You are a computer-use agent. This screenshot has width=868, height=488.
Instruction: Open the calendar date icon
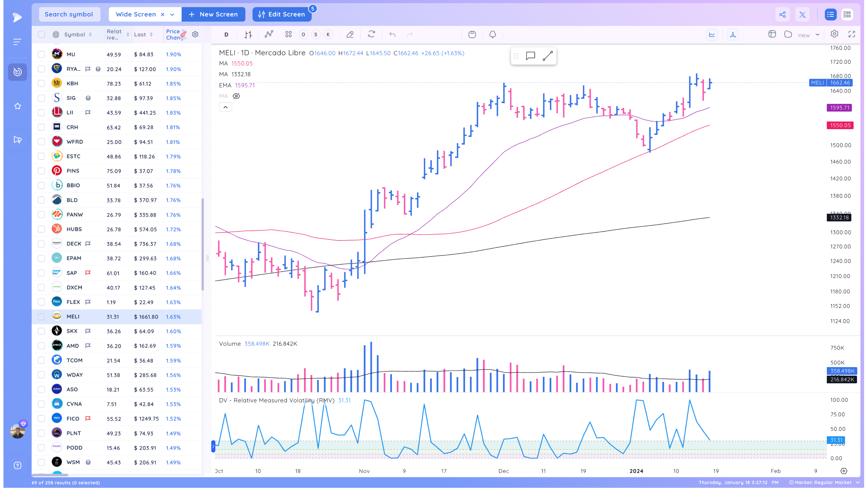472,34
